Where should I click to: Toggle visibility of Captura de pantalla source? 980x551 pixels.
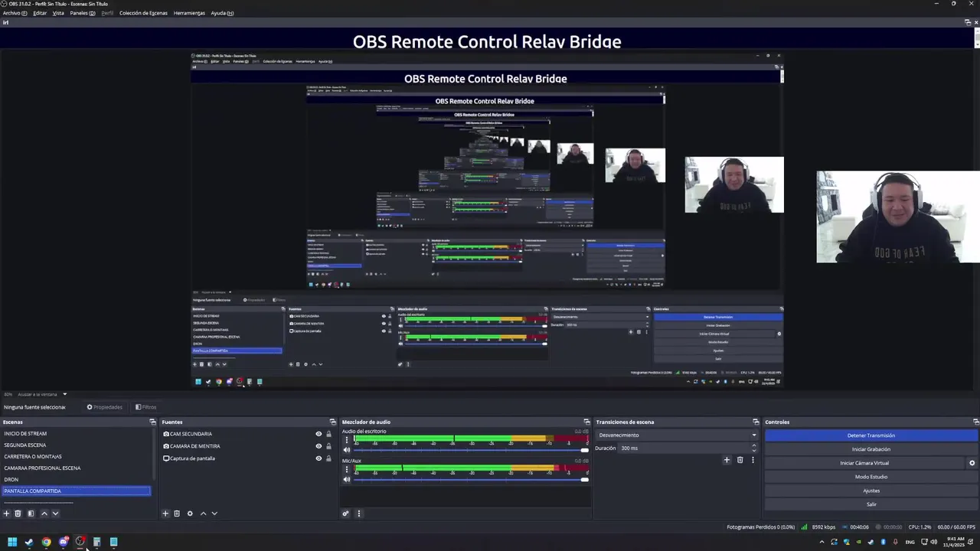(x=318, y=458)
